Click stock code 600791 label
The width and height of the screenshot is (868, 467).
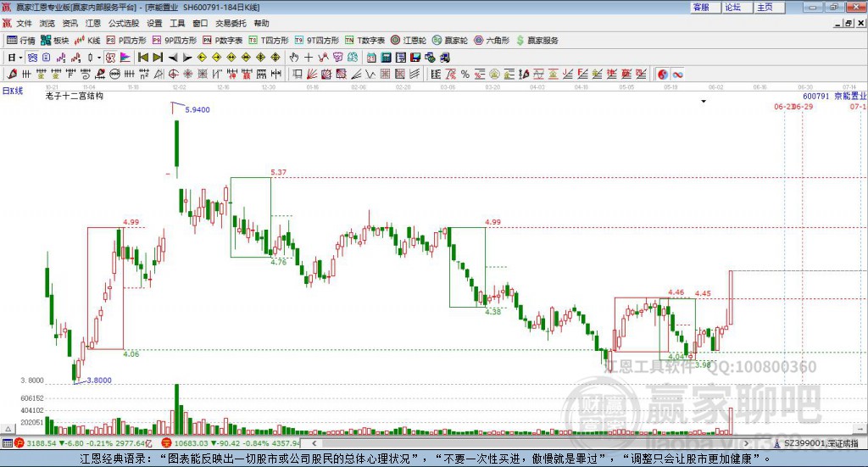pyautogui.click(x=816, y=97)
